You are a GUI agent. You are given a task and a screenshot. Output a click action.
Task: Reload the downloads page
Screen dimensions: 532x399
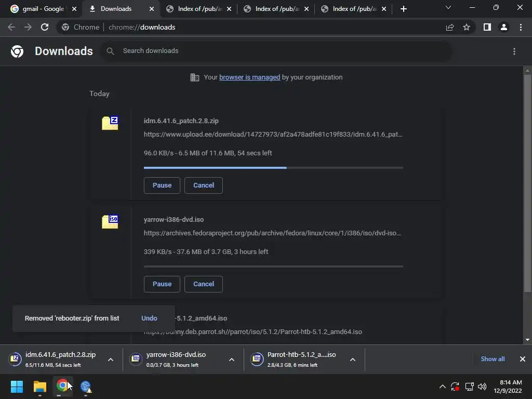pos(45,27)
